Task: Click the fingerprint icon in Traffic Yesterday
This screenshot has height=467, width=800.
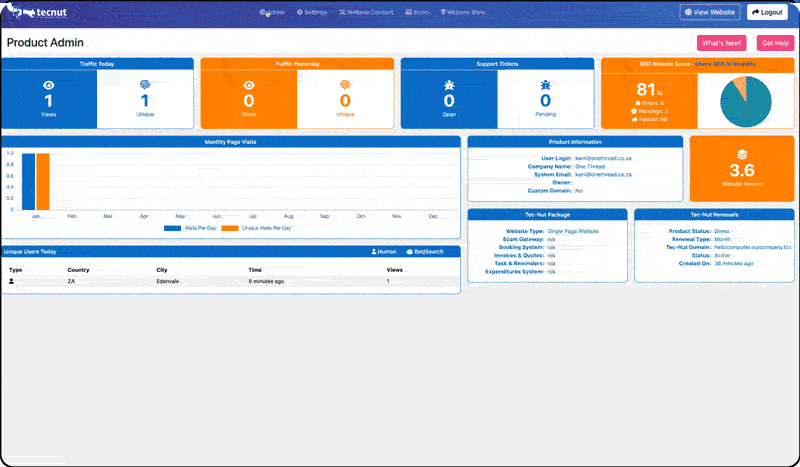Action: pyautogui.click(x=345, y=85)
